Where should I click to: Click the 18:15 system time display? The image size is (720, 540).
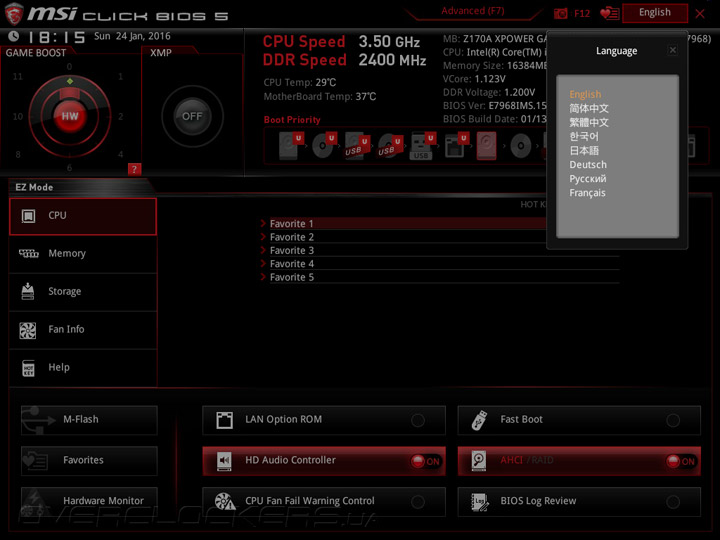57,37
